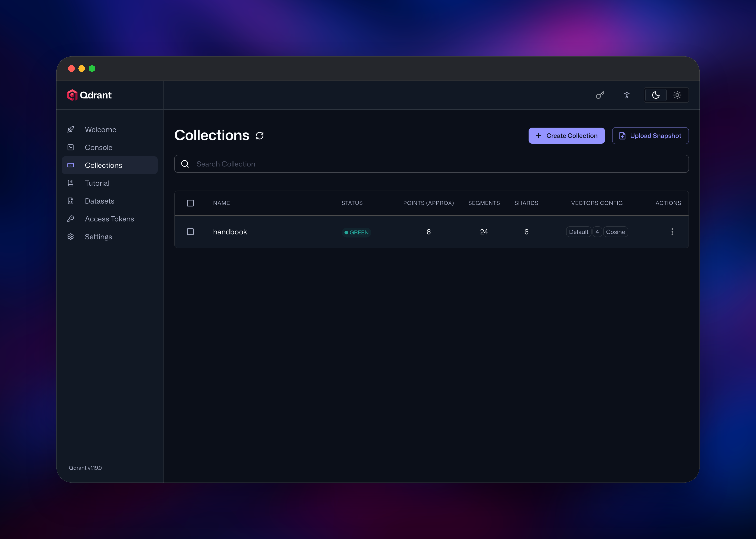
Task: Select Collections in sidebar
Action: [x=110, y=165]
